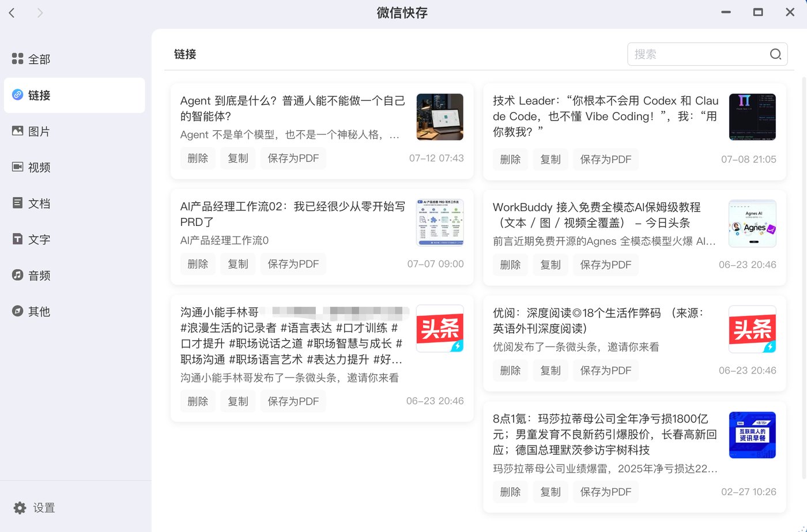Copy the WorkBuddy 教程 link
This screenshot has height=532, width=807.
(x=550, y=265)
